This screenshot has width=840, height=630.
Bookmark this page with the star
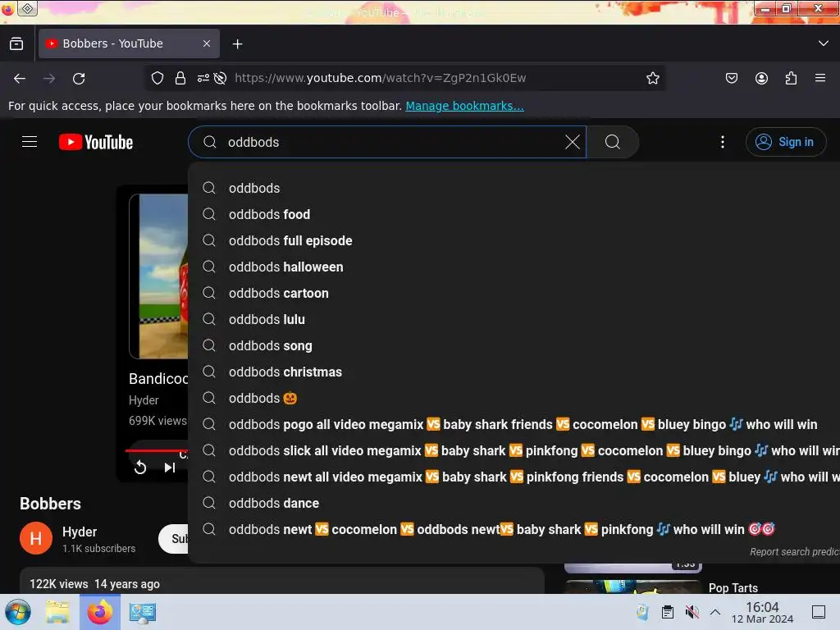[652, 78]
